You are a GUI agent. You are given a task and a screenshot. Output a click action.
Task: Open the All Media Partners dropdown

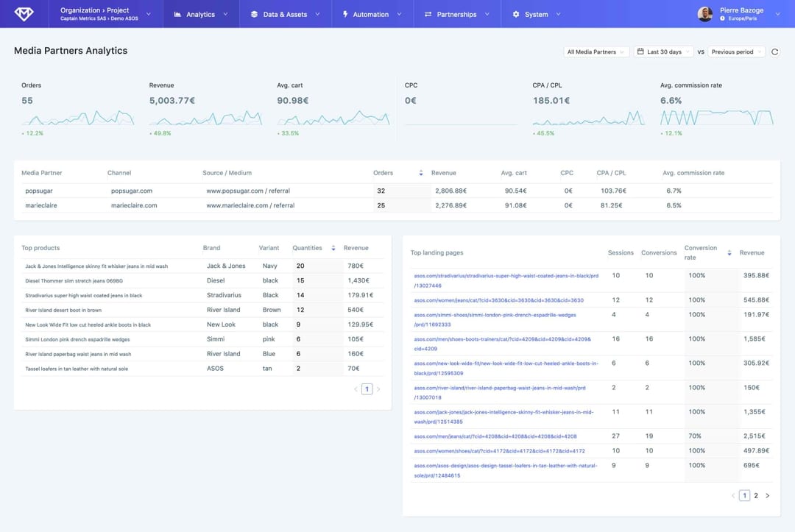click(x=596, y=52)
